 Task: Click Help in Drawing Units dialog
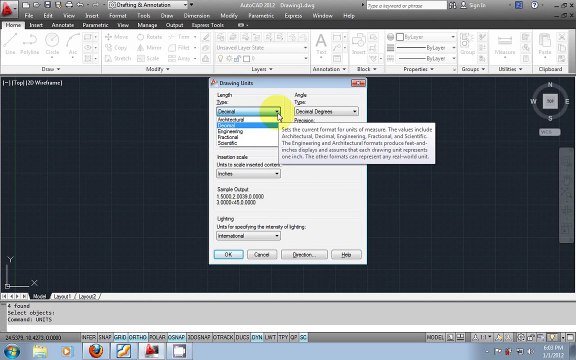click(346, 255)
